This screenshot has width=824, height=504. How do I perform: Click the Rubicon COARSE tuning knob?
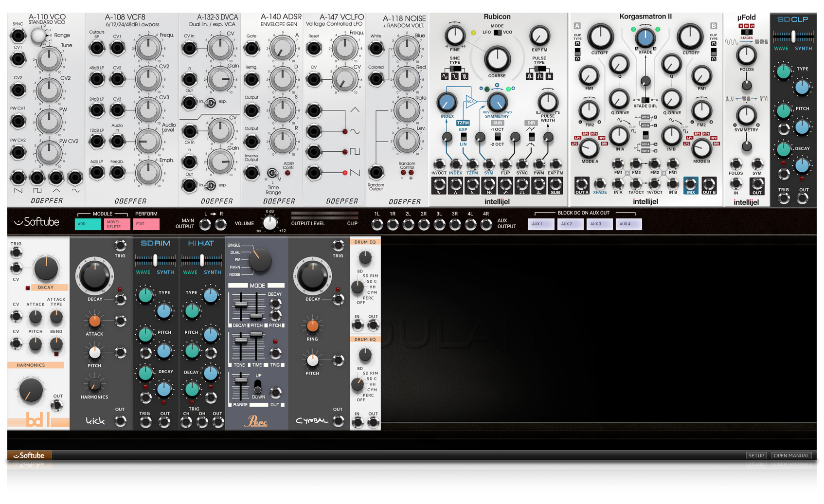(497, 59)
